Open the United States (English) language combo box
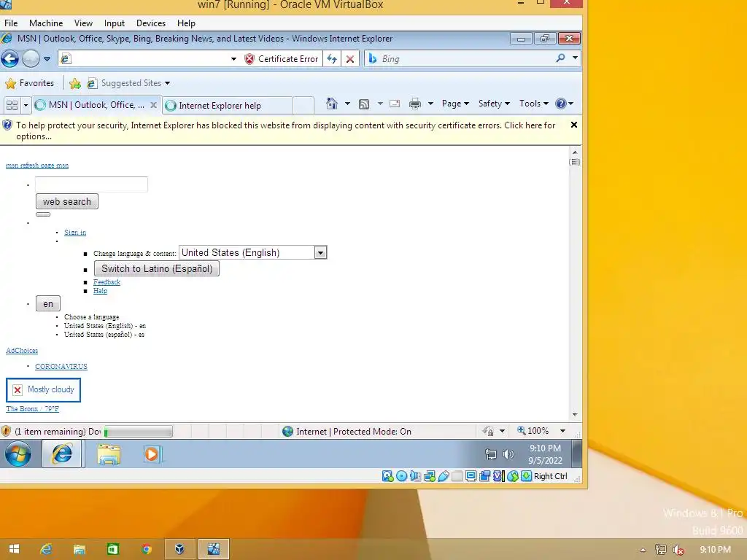 point(252,252)
